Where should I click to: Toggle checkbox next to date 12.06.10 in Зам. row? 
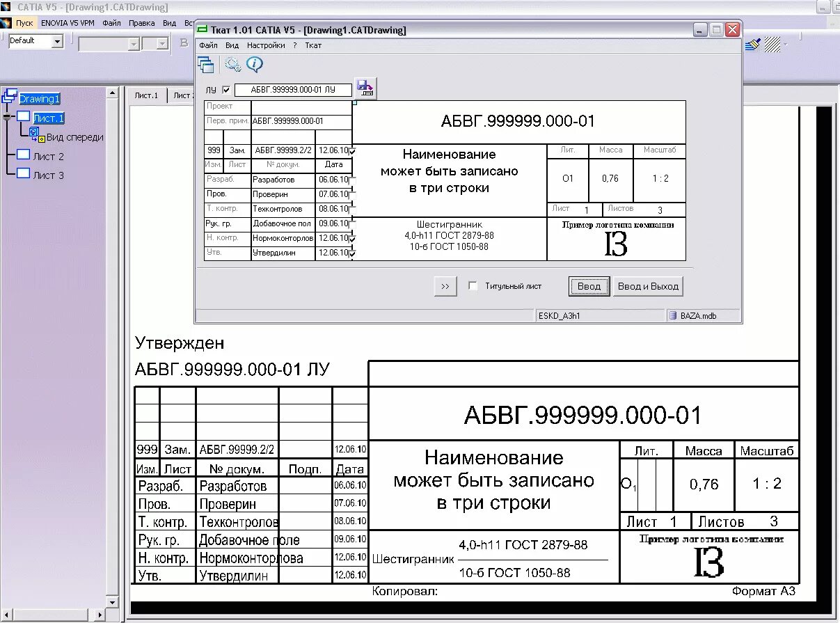353,150
